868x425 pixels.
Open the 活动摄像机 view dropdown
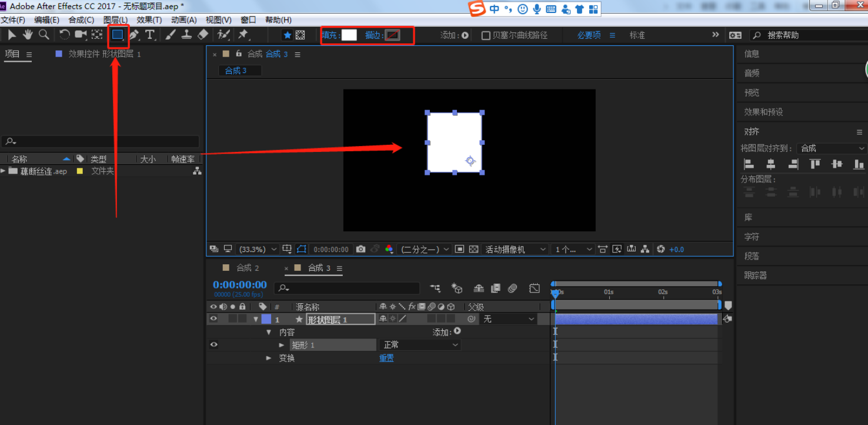click(515, 250)
